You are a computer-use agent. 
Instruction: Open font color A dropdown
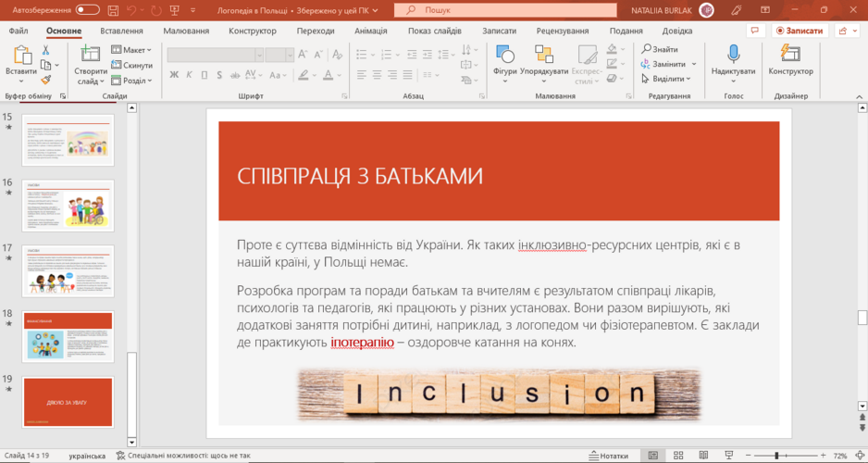[340, 75]
